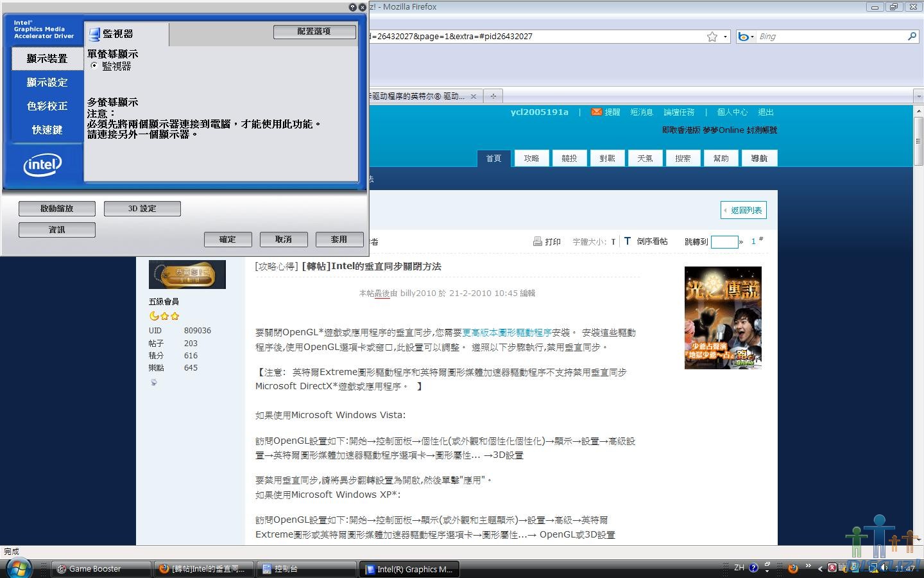924x578 pixels.
Task: Click the help icon in taskbar language bar
Action: (x=753, y=568)
